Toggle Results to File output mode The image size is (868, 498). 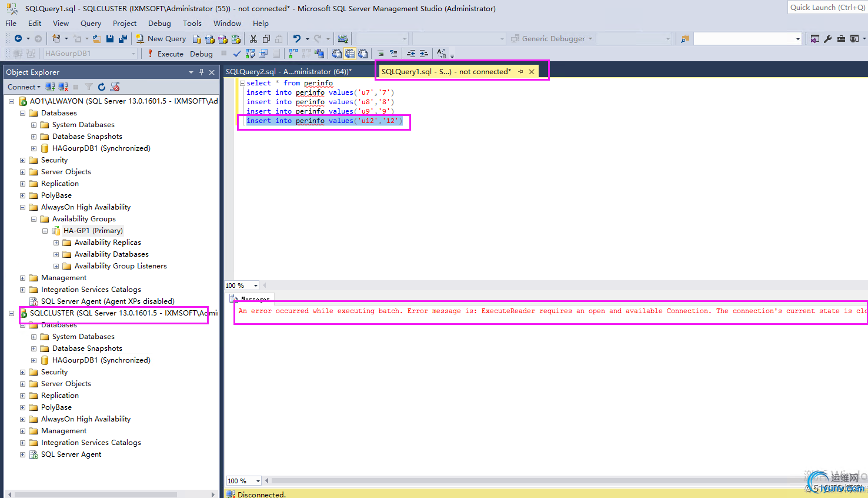pos(363,54)
